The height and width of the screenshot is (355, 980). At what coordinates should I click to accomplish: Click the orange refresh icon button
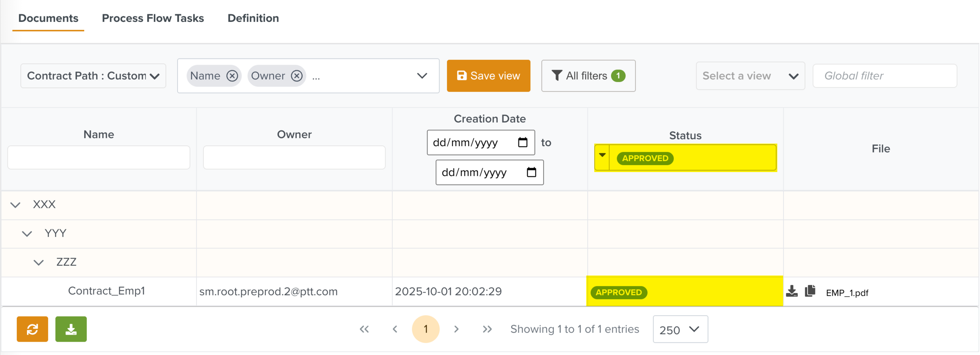point(32,329)
